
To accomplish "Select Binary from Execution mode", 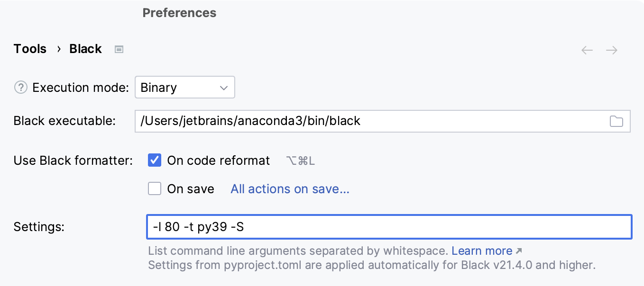I will click(184, 87).
